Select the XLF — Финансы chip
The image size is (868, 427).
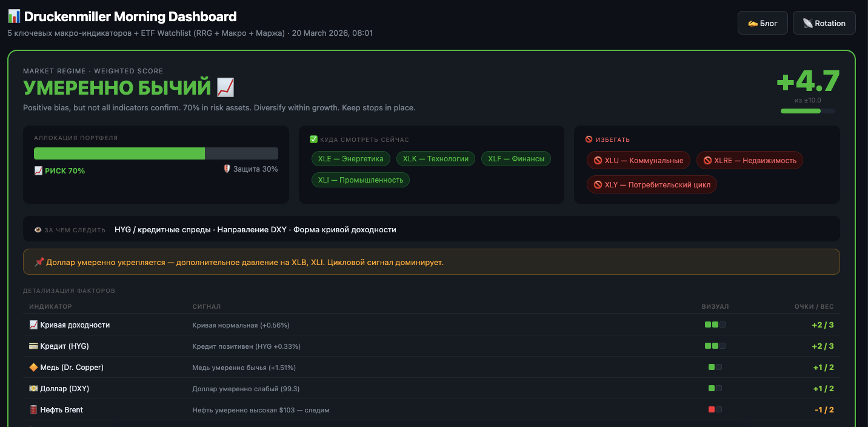point(516,159)
